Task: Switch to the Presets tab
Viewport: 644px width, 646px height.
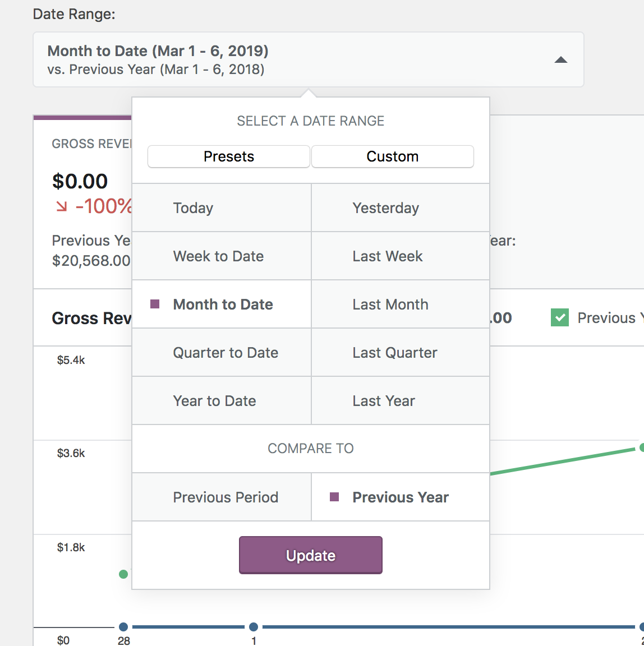Action: [x=229, y=156]
